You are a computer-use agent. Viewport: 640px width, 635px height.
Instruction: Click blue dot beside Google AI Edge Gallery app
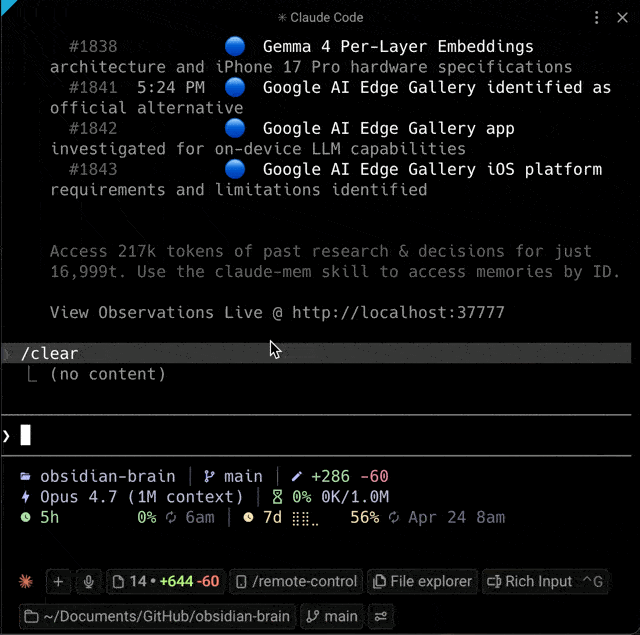235,129
